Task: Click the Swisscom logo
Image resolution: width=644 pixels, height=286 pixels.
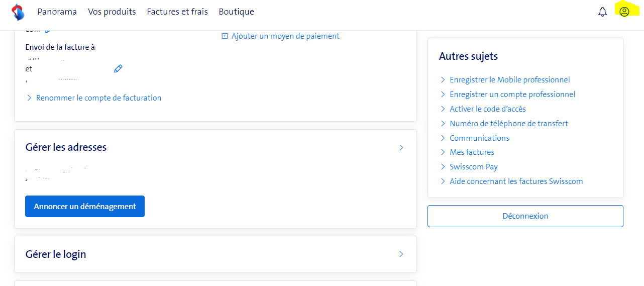Action: tap(18, 12)
